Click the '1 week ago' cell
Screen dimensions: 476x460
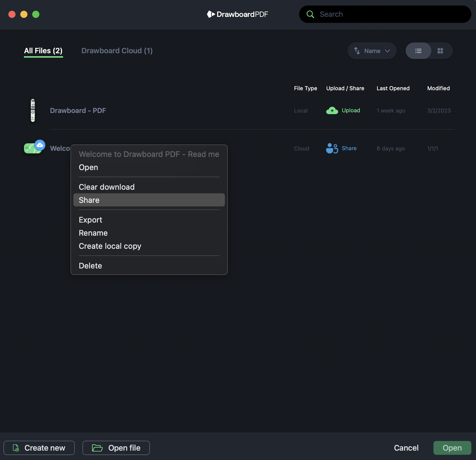click(391, 110)
